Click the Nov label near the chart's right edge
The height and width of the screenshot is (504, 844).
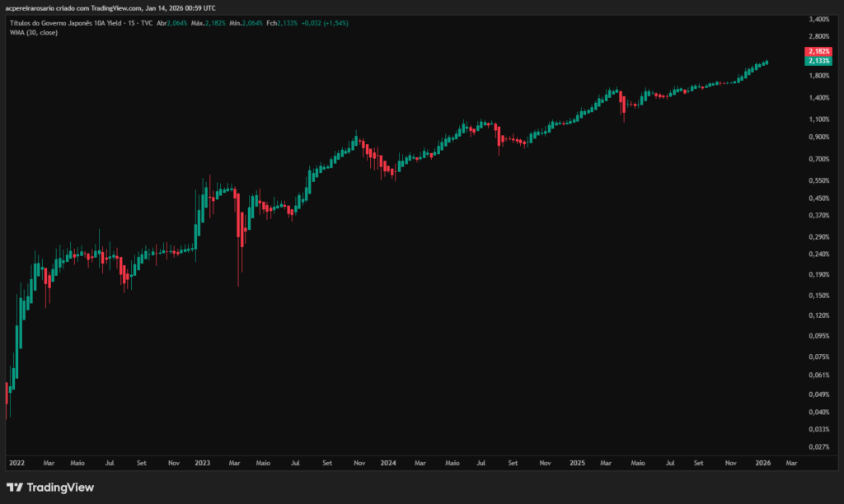coord(730,463)
